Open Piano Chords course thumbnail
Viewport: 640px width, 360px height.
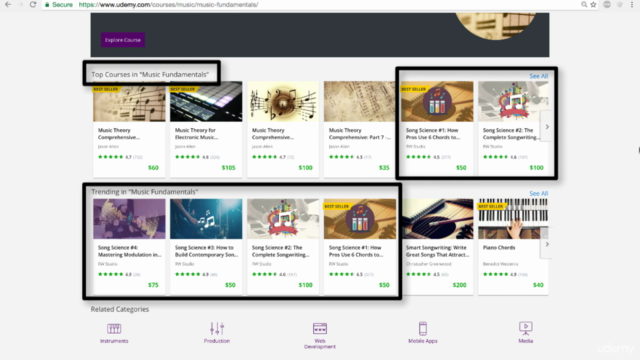[513, 219]
